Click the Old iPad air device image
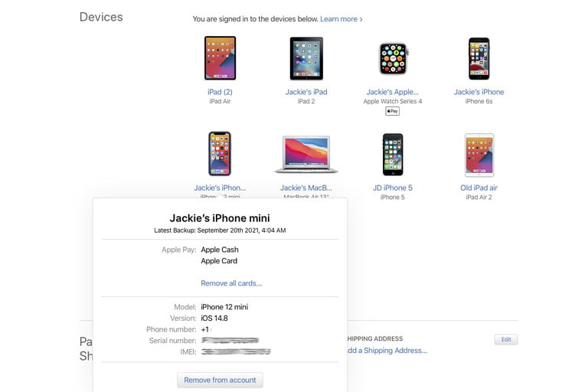588x392 pixels. click(479, 154)
